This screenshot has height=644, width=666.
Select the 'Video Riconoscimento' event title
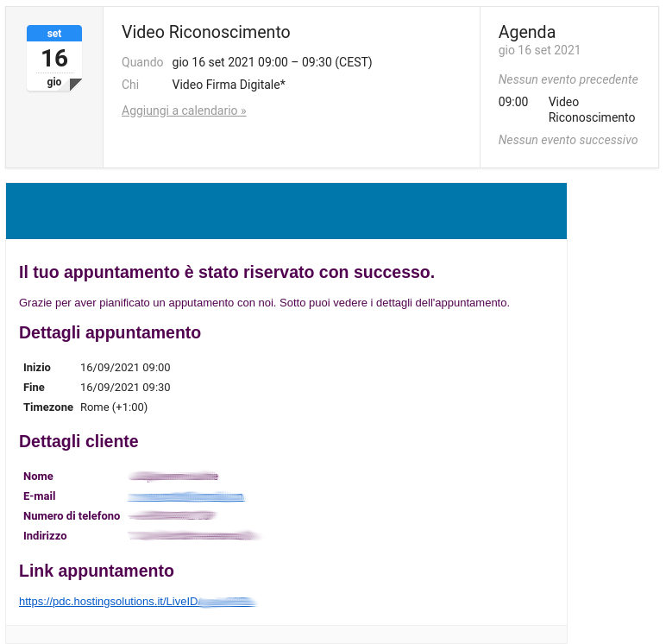pos(206,32)
